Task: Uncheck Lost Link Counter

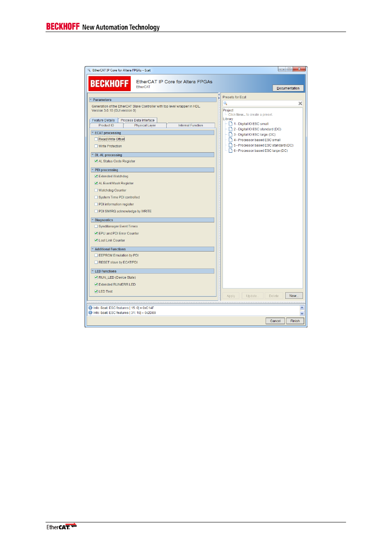Action: [96, 240]
